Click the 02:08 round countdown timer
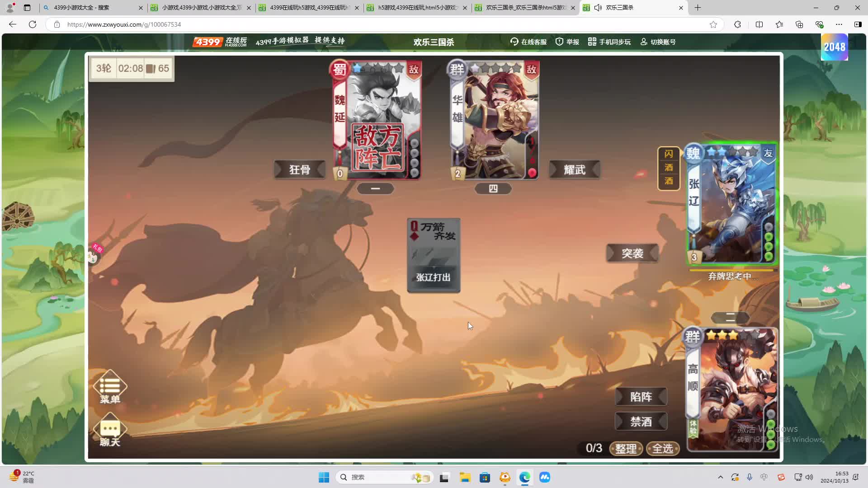 pos(130,69)
